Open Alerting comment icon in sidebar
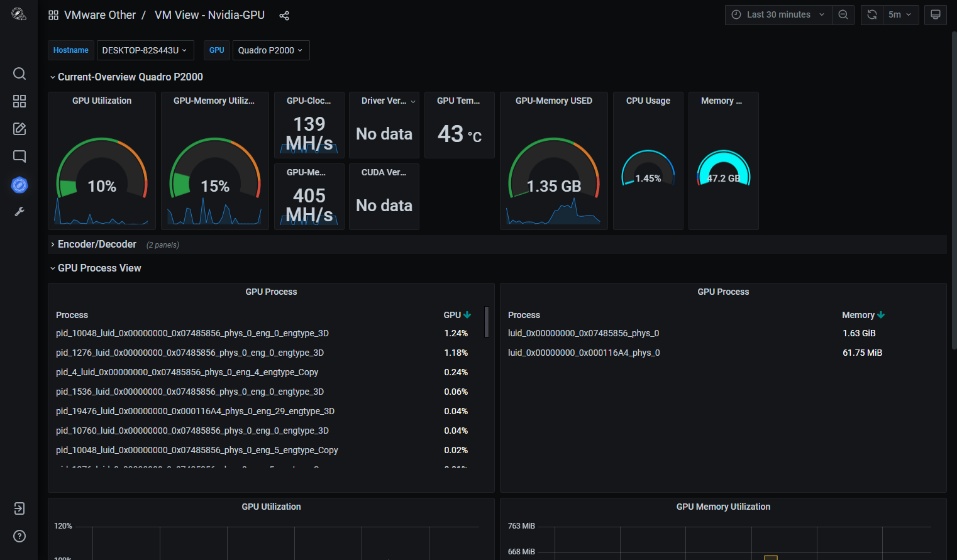 [19, 156]
